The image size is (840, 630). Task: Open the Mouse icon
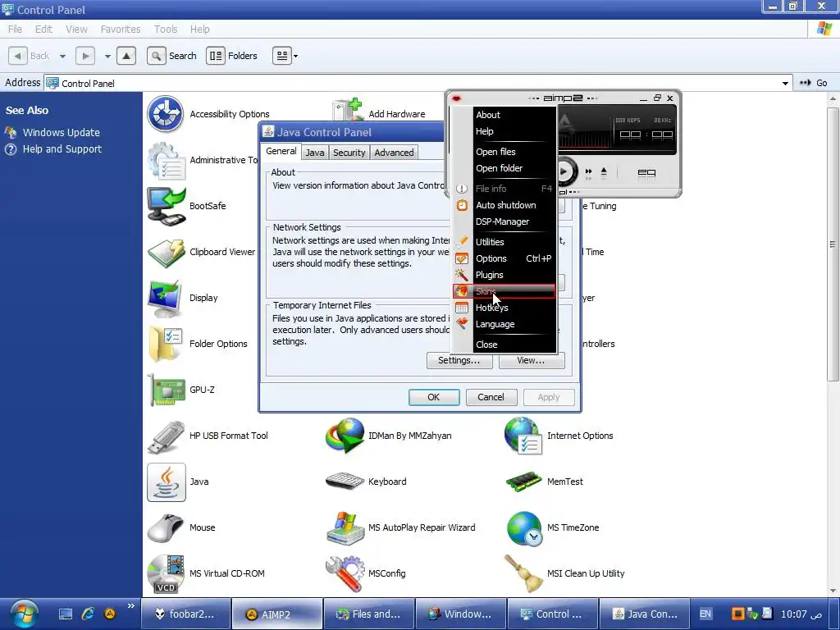pos(166,527)
